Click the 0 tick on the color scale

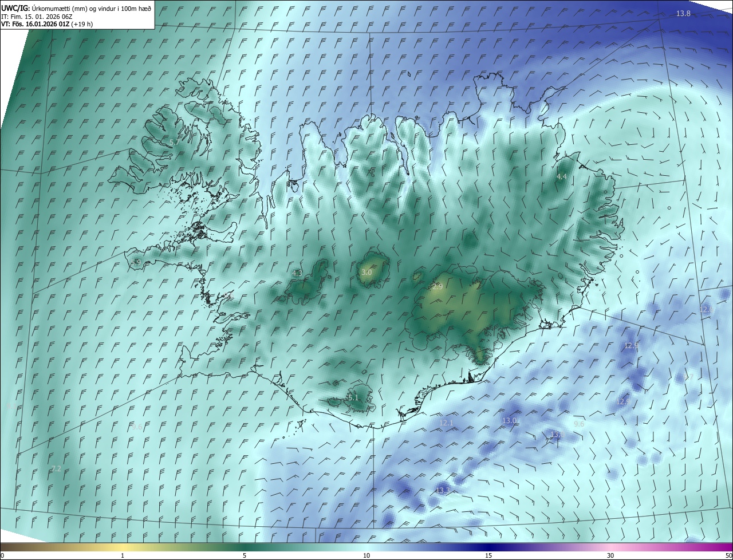click(2, 556)
